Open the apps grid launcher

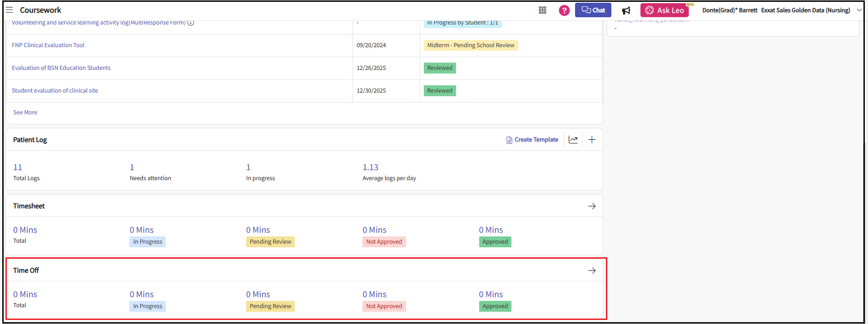click(x=542, y=10)
